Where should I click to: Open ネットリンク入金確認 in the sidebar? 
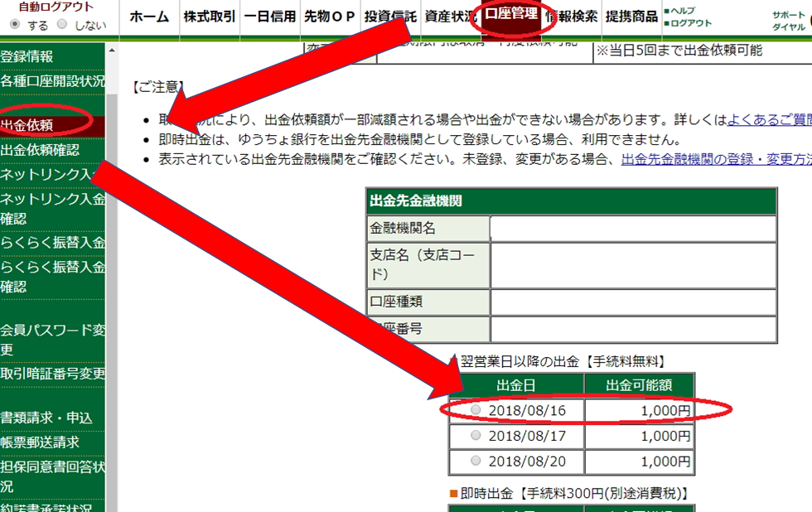point(52,209)
